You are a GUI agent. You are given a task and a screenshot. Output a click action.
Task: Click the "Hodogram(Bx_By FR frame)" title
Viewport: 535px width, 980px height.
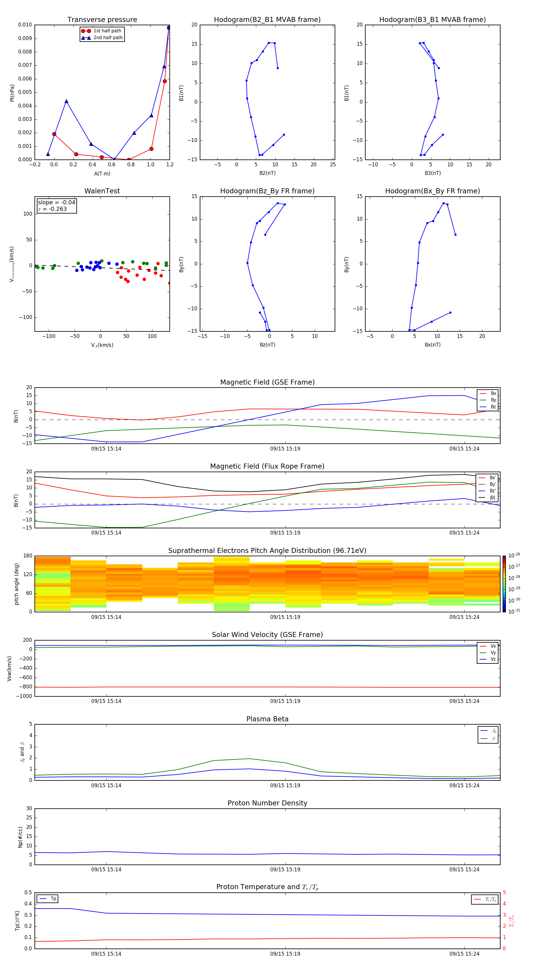point(432,191)
